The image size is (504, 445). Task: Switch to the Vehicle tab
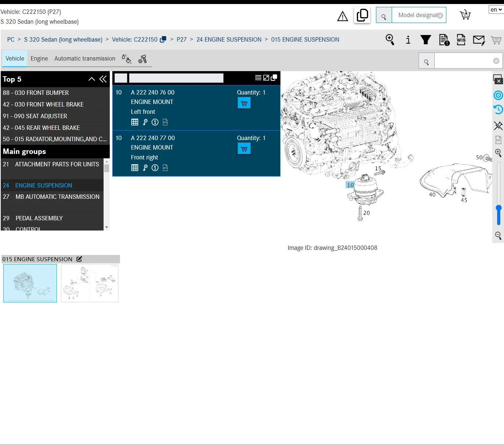[x=15, y=59]
